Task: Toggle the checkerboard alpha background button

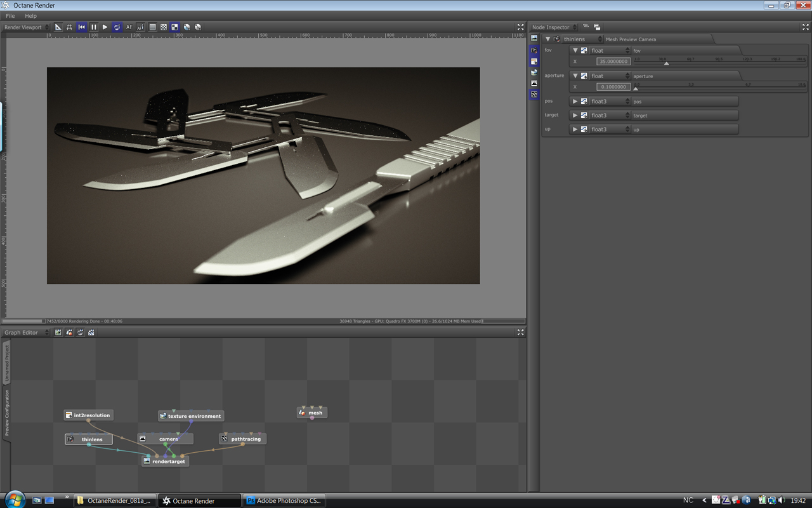Action: [x=164, y=27]
